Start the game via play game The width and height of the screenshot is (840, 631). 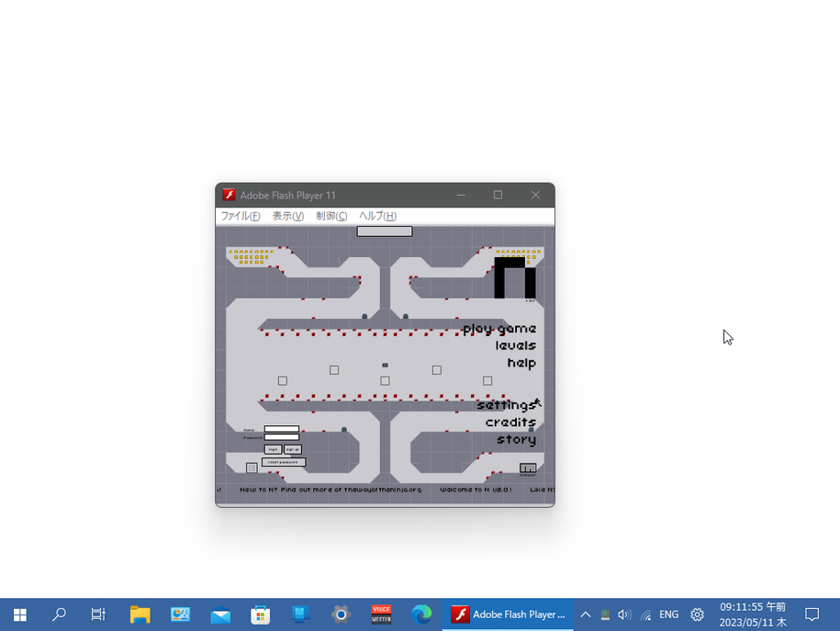pos(499,329)
